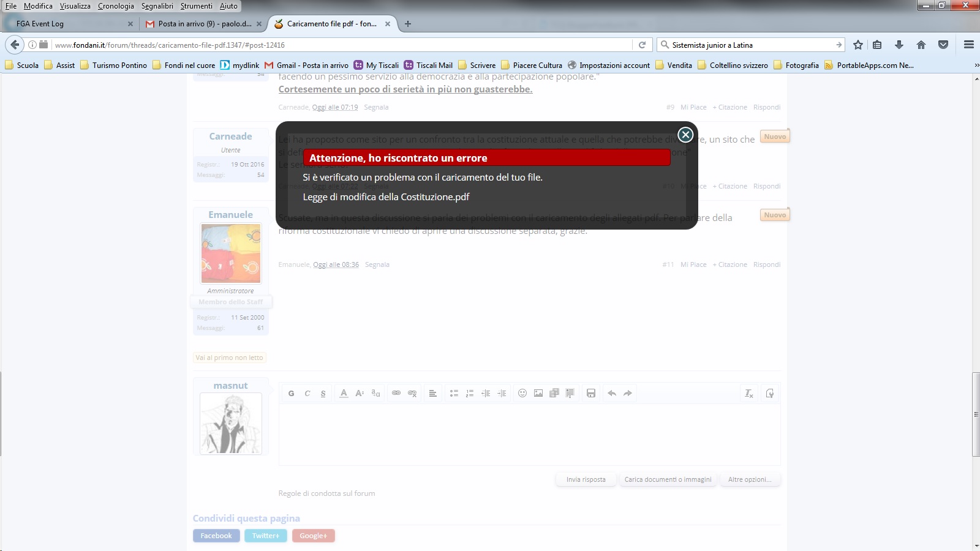Click Rispondi on post #11
Image resolution: width=980 pixels, height=551 pixels.
pyautogui.click(x=767, y=264)
